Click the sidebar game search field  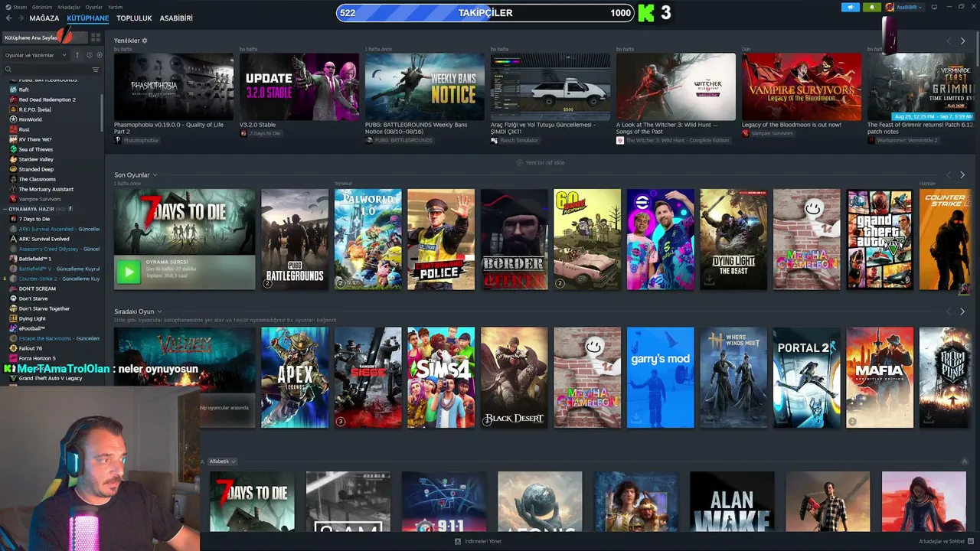pos(51,70)
